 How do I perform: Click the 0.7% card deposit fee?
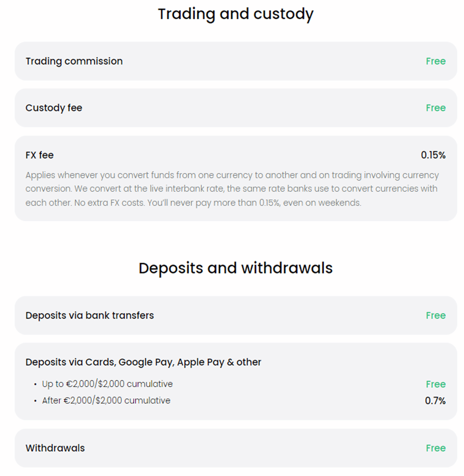(435, 401)
